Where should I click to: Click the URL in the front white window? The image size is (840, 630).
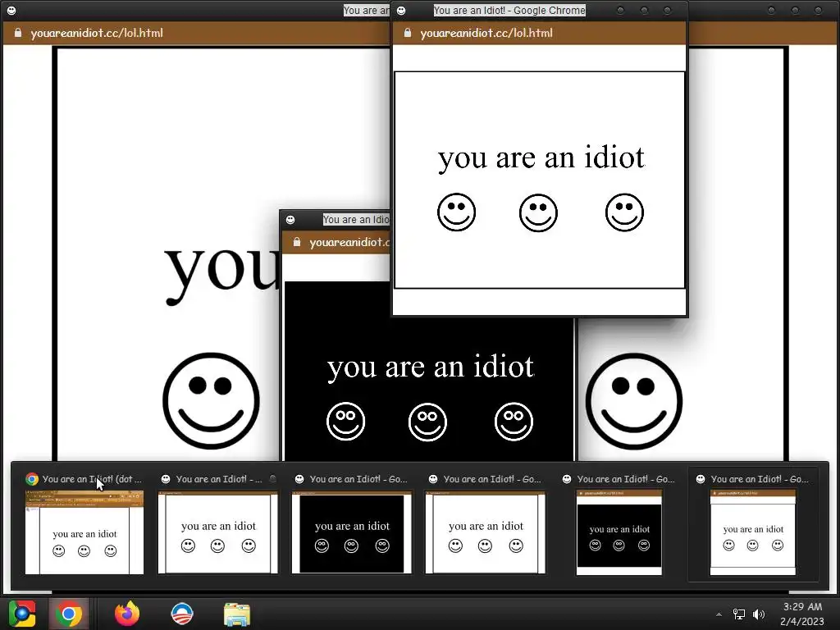coord(486,33)
